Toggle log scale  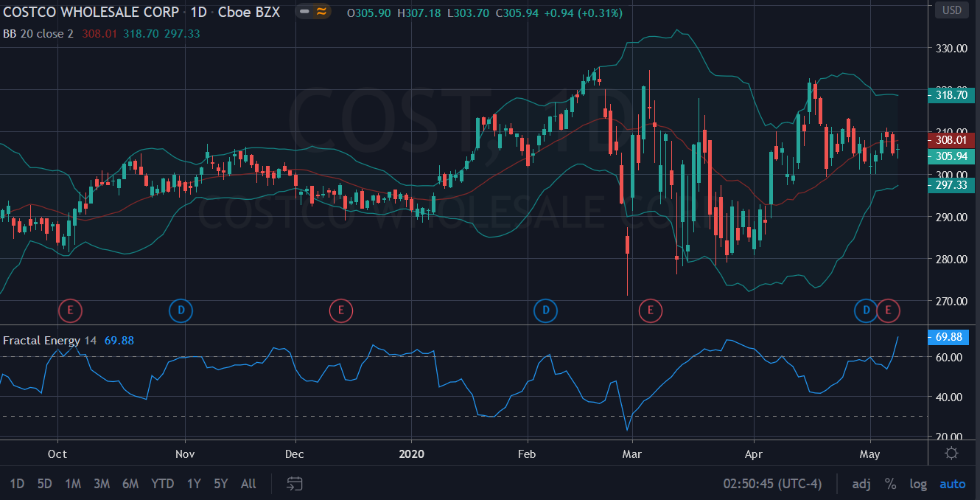coord(918,484)
